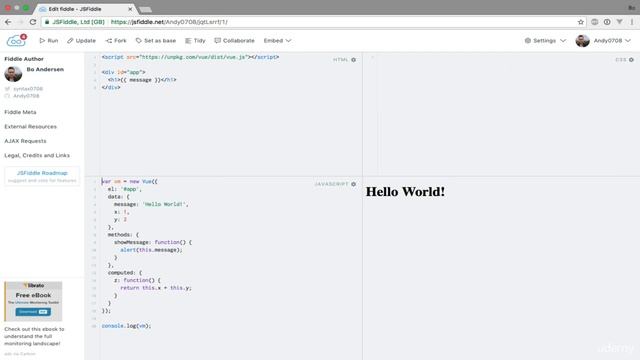Click the Hello World! heading in result

coord(405,192)
